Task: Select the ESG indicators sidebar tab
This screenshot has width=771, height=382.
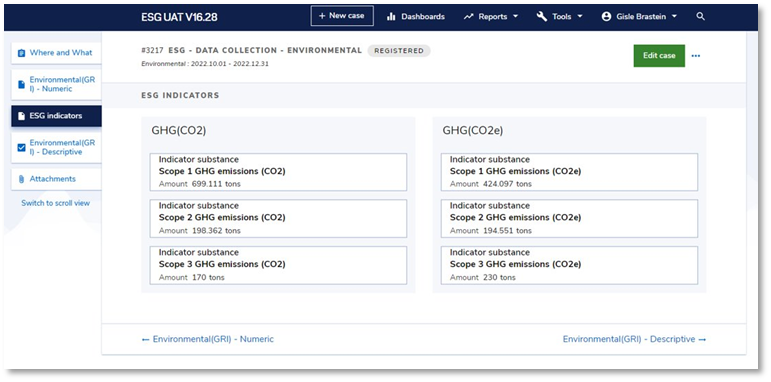Action: [56, 116]
